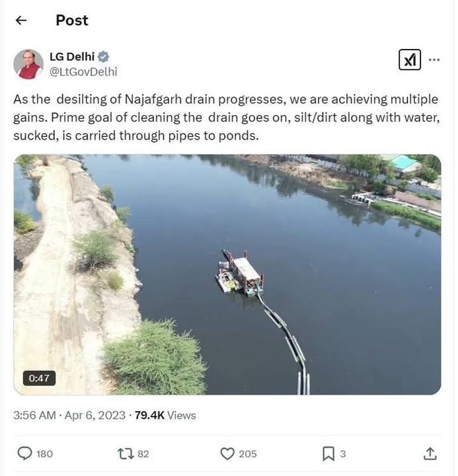Click the reply speech bubble icon
The width and height of the screenshot is (458, 476).
24,454
